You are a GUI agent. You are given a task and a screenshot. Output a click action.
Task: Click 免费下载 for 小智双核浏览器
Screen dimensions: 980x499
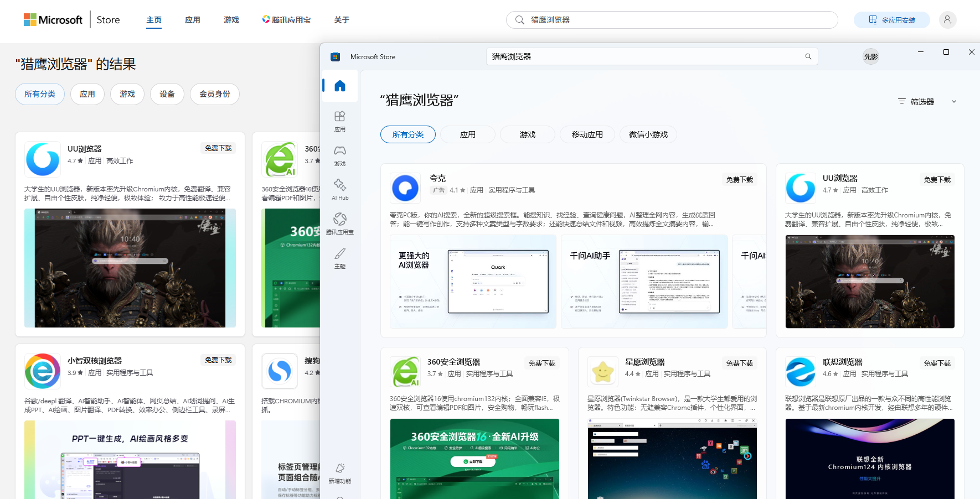coord(218,360)
